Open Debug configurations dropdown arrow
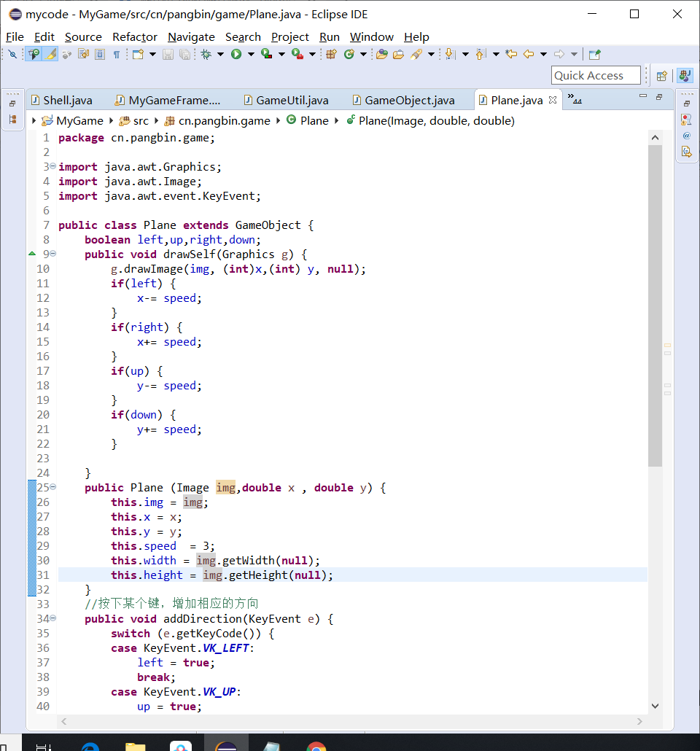Screen dimensions: 700x751 pos(220,54)
